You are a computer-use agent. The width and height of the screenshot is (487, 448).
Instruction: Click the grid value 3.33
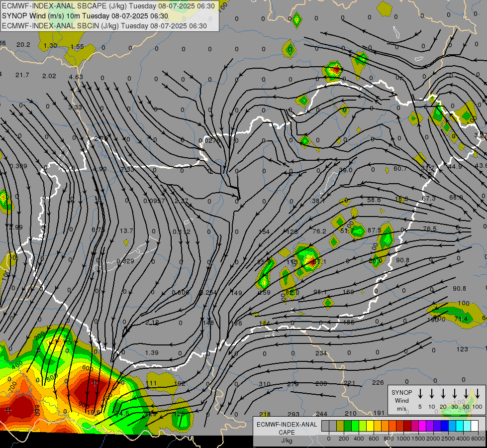coord(75,107)
